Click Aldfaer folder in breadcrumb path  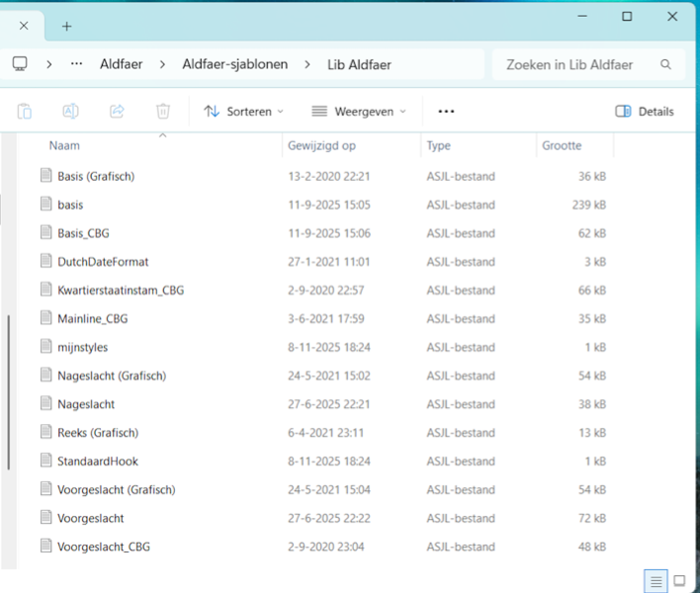pyautogui.click(x=121, y=64)
